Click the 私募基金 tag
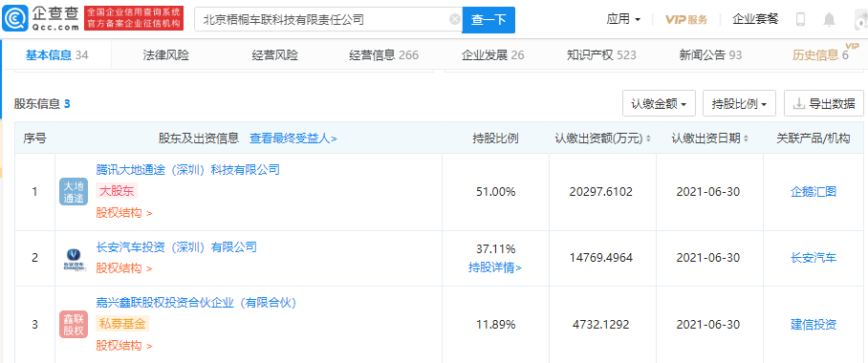868x363 pixels. tap(122, 324)
